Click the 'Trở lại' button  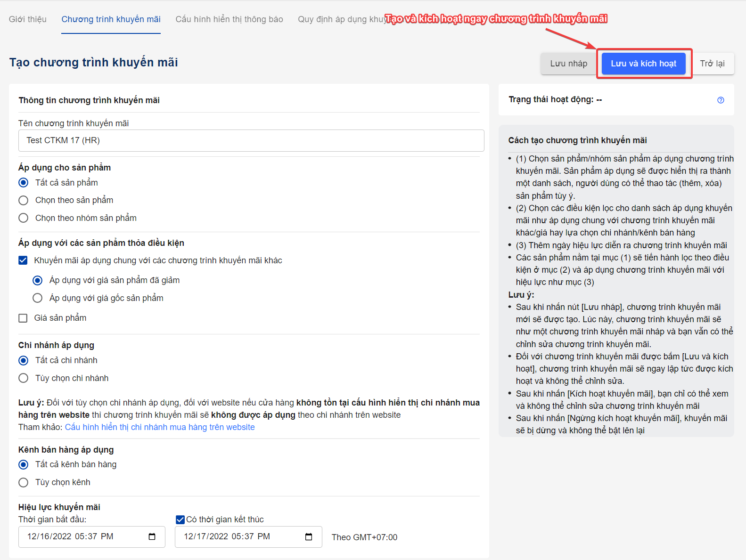point(712,64)
